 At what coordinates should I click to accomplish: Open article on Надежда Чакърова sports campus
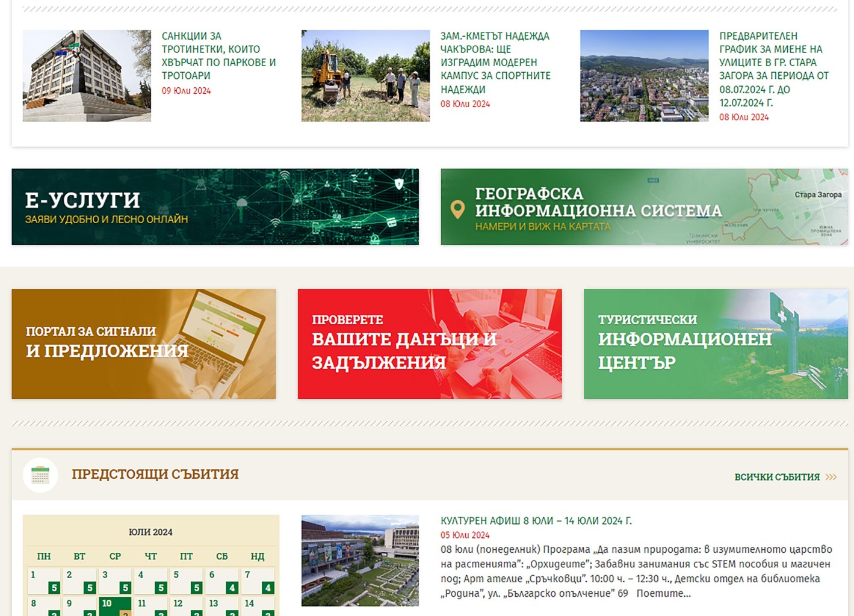[495, 63]
